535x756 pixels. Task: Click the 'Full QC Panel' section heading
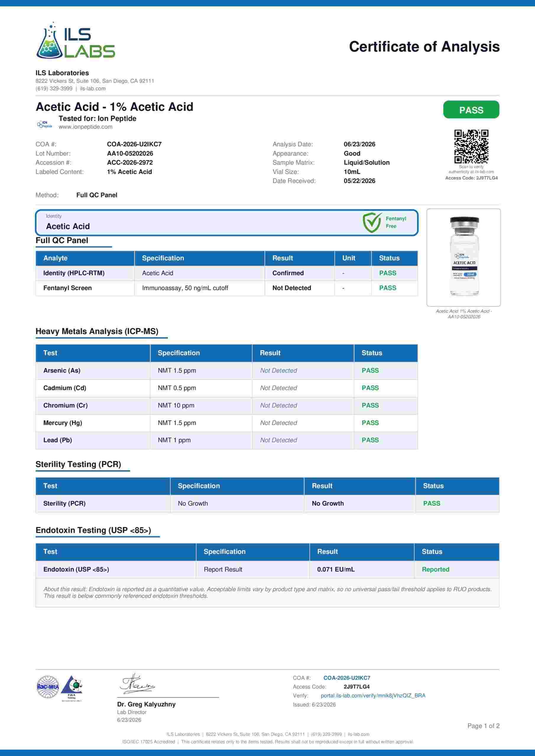[62, 240]
